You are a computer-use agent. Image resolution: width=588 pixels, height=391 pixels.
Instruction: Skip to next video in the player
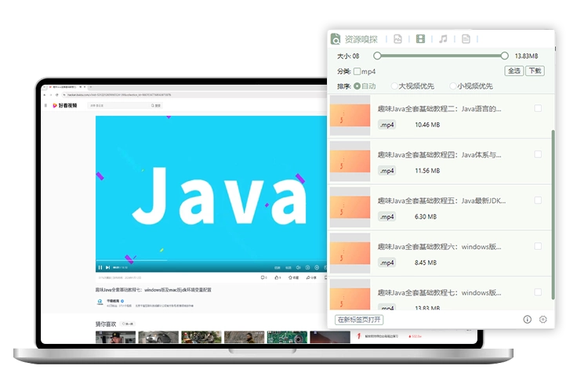[x=107, y=267]
